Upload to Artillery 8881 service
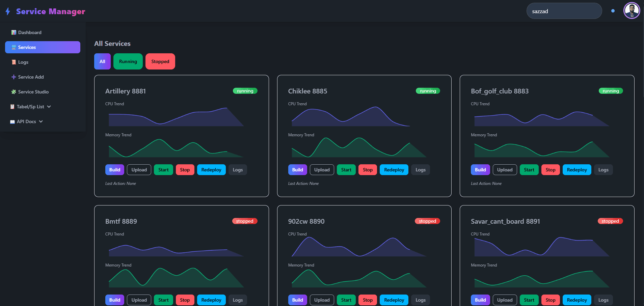 tap(139, 170)
